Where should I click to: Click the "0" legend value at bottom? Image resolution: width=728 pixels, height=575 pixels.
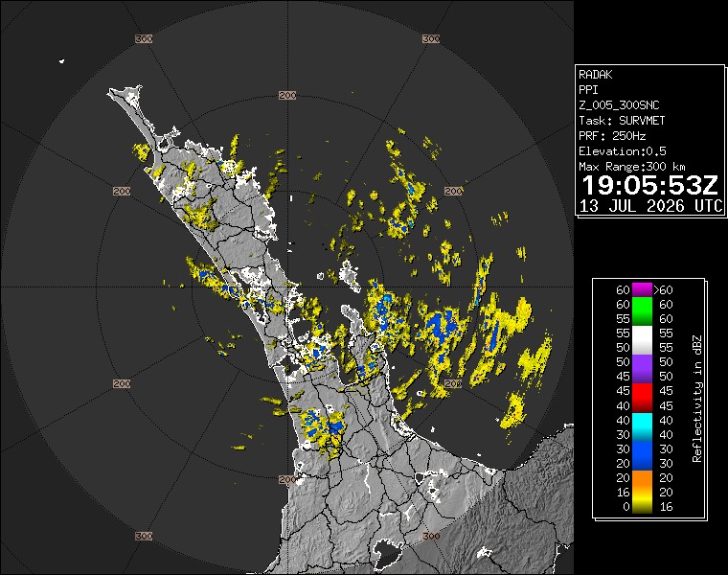(x=626, y=507)
